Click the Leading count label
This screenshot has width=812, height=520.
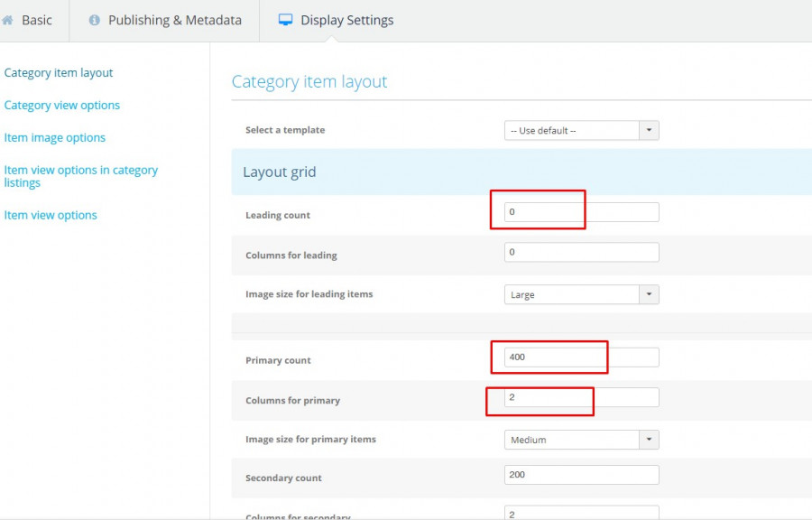tap(278, 215)
